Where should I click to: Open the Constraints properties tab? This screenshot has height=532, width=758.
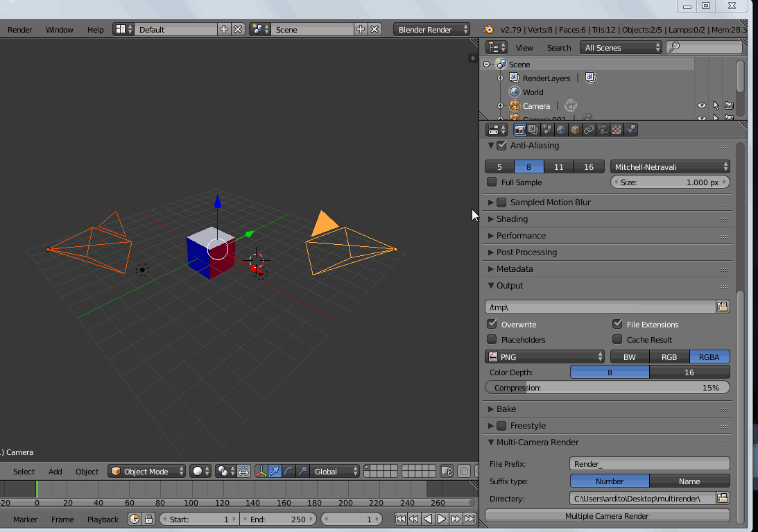pyautogui.click(x=589, y=129)
